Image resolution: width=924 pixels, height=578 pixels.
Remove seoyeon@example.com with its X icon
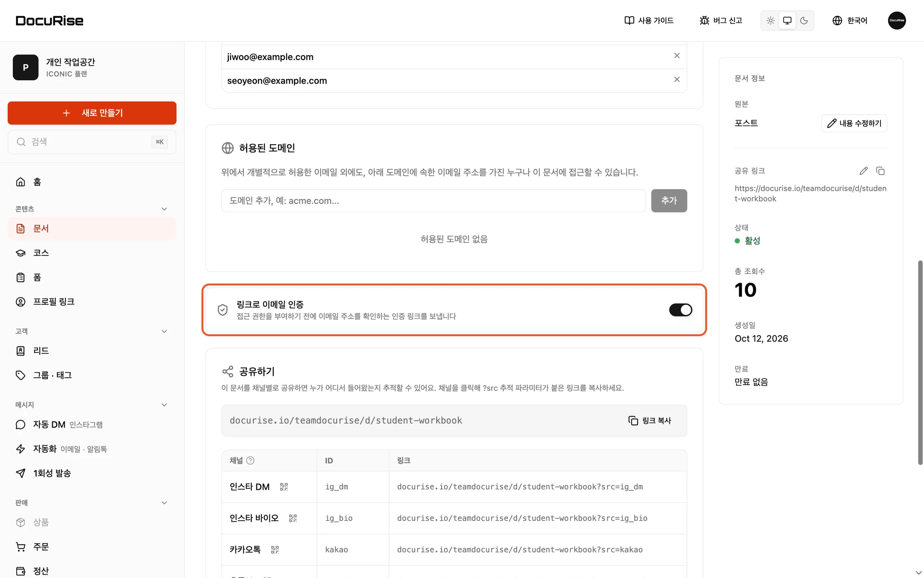tap(677, 80)
